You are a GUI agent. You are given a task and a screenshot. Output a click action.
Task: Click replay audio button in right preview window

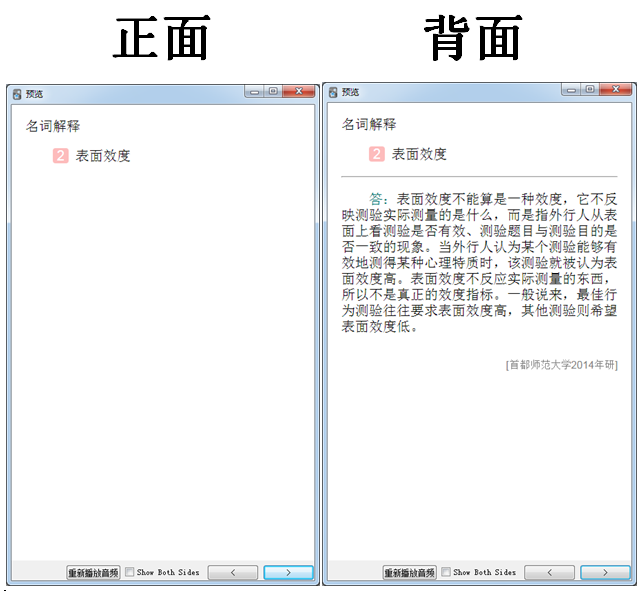(409, 573)
